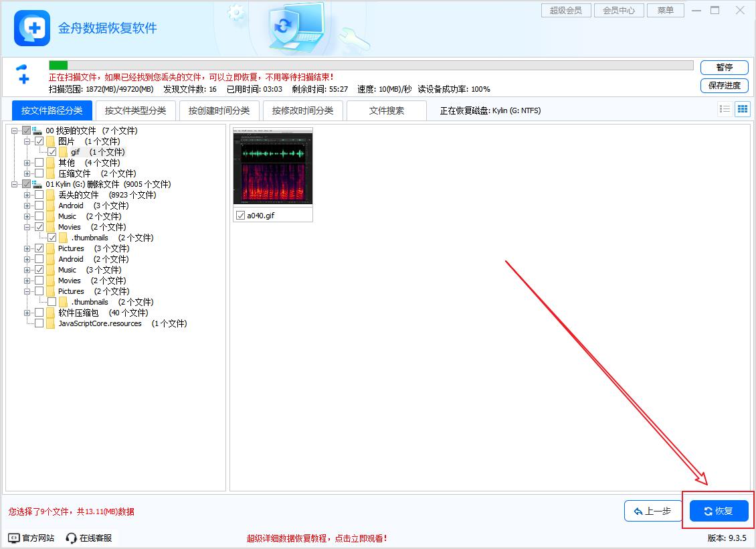Switch to 按文件类型分类 tab

click(x=135, y=110)
